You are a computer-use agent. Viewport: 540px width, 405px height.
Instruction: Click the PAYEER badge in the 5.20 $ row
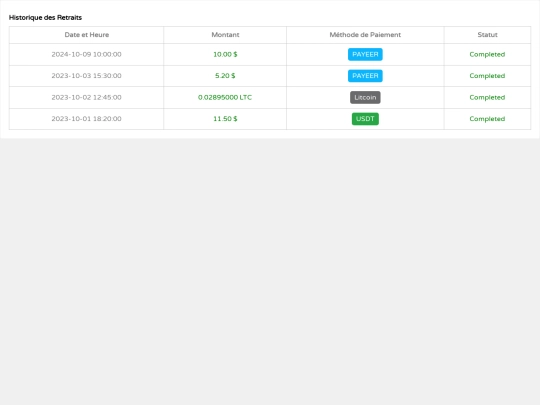tap(365, 76)
